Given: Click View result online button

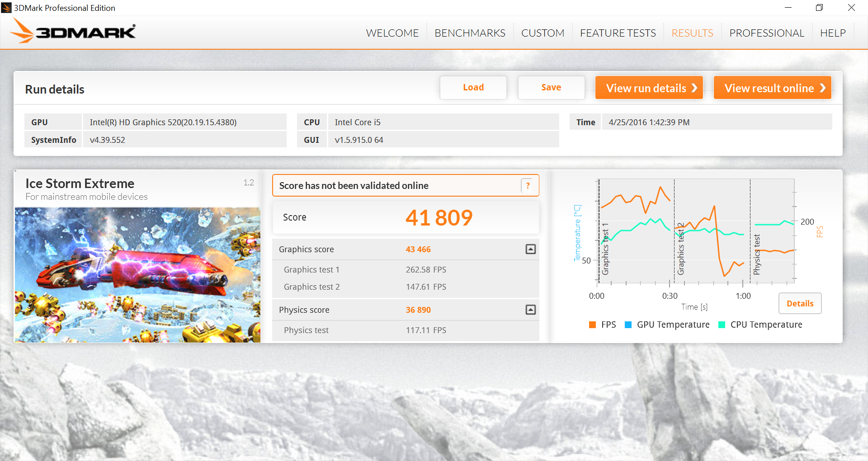Looking at the screenshot, I should [773, 88].
